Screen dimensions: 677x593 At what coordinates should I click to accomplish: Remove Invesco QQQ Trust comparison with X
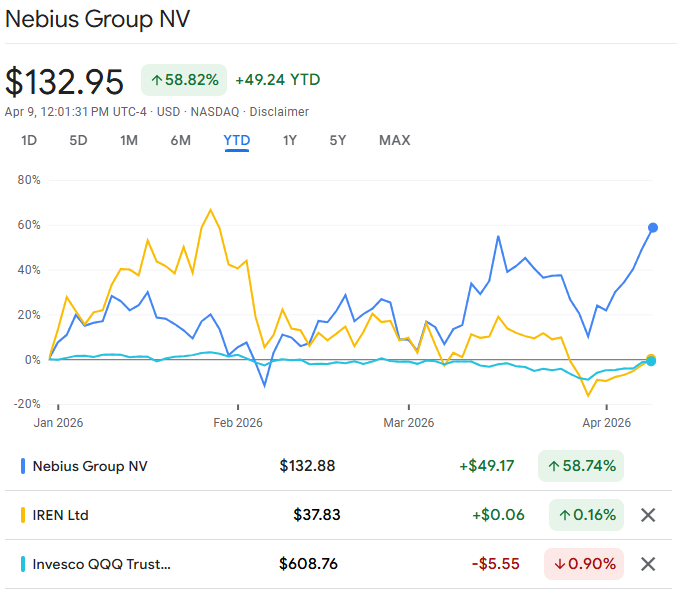point(648,564)
